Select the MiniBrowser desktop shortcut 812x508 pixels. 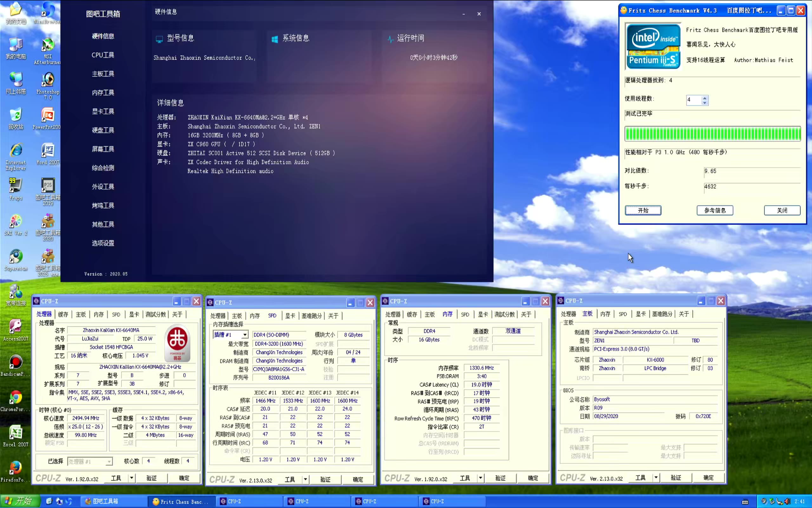point(48,13)
